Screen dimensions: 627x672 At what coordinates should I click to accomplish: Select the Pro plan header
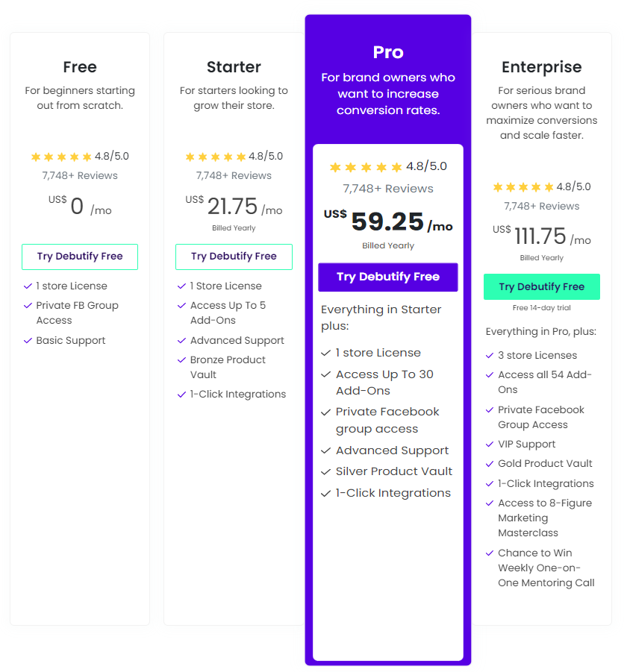tap(387, 52)
